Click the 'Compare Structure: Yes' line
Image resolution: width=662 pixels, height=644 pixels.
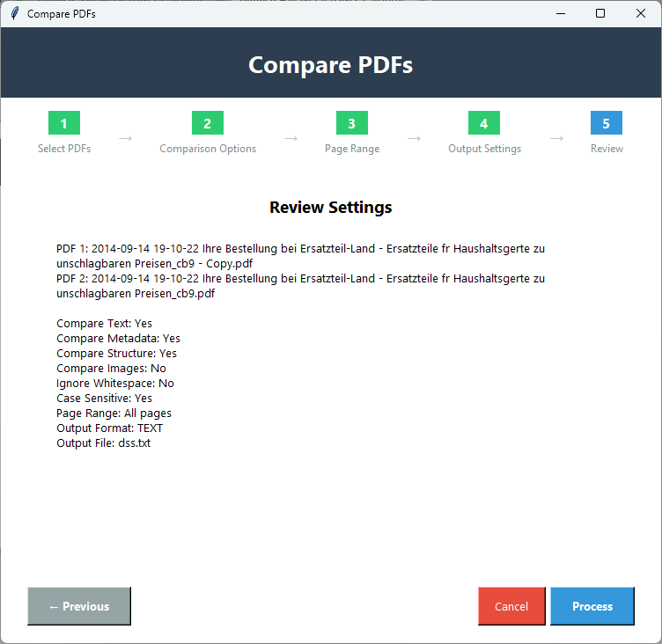116,353
